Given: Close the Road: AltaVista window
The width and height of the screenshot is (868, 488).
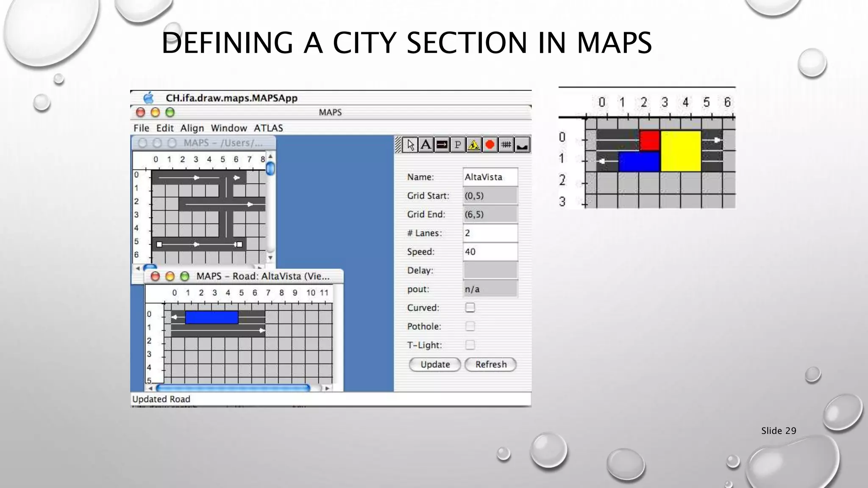Looking at the screenshot, I should pyautogui.click(x=155, y=276).
